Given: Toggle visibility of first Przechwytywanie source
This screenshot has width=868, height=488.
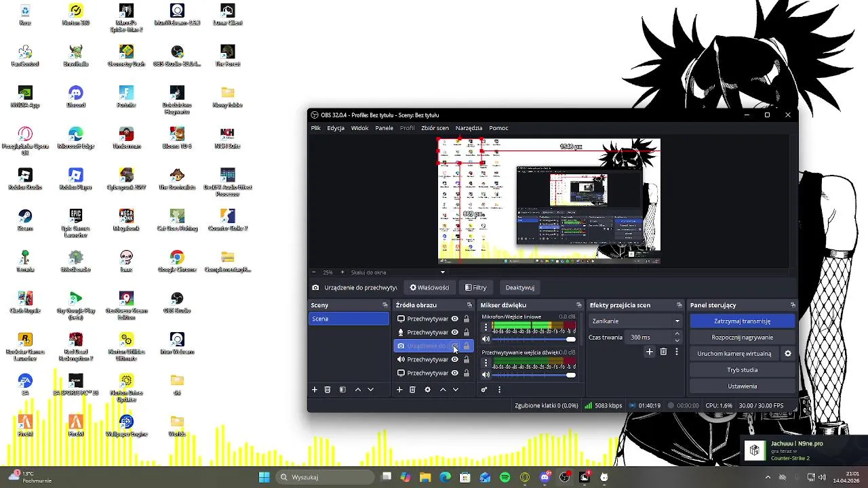Looking at the screenshot, I should (x=455, y=319).
